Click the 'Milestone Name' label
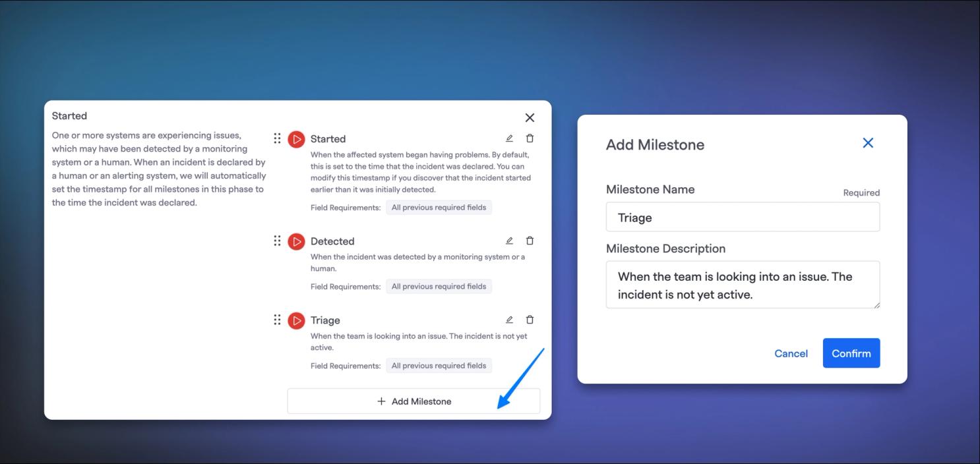The width and height of the screenshot is (980, 464). pyautogui.click(x=650, y=189)
